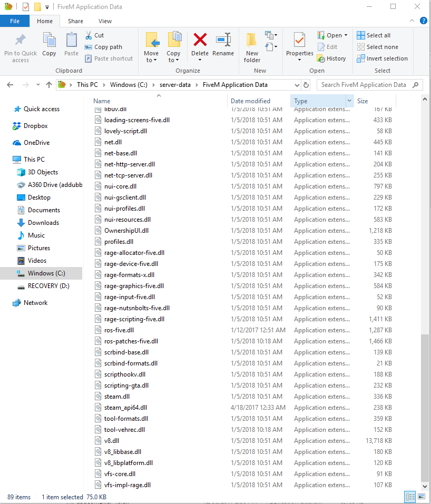
Task: Click the Copy path ribbon item
Action: click(104, 47)
